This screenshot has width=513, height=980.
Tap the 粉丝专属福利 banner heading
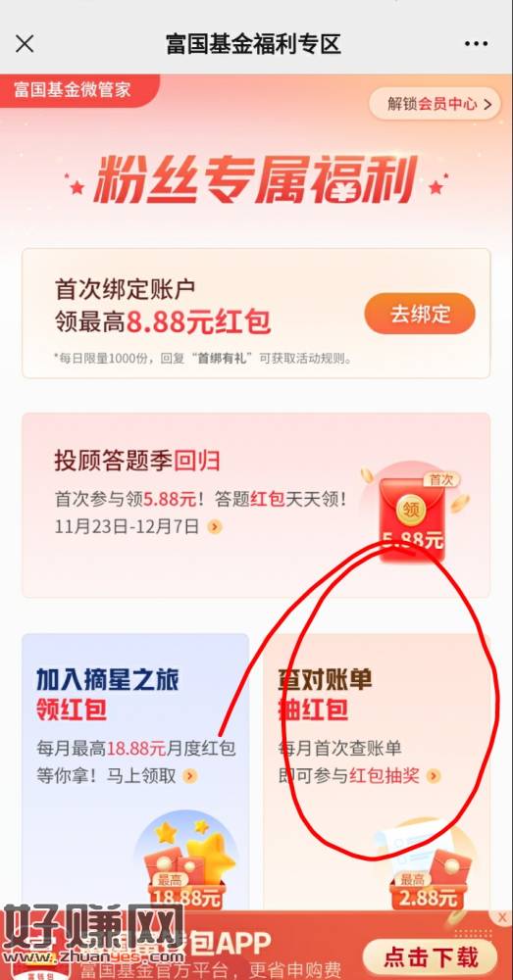point(256,180)
